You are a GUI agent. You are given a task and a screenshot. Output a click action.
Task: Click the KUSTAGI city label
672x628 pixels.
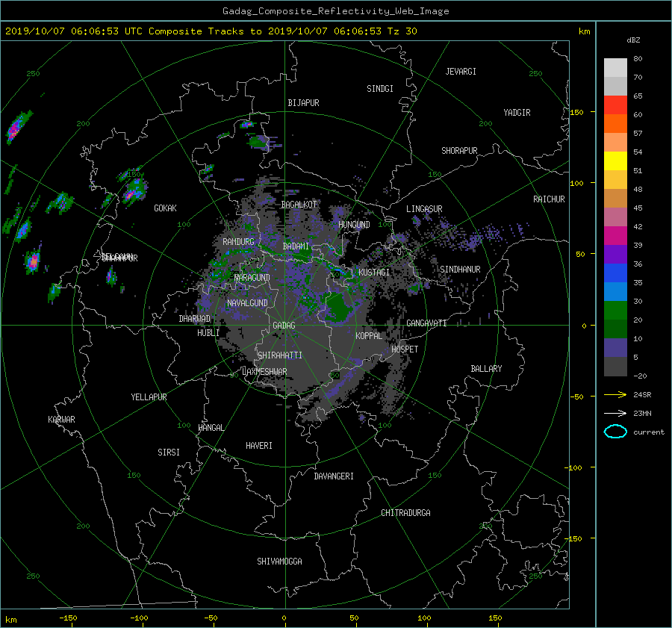pyautogui.click(x=374, y=273)
